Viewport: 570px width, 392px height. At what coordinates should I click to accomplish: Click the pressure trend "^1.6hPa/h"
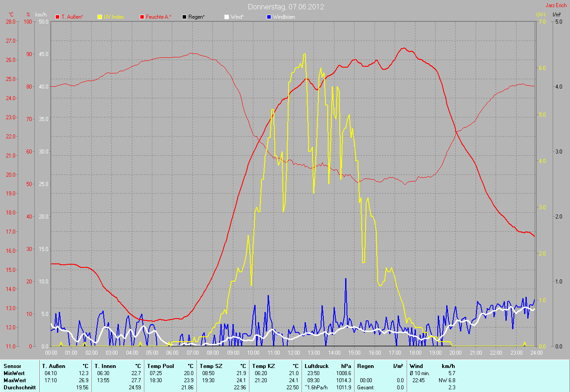[316, 387]
